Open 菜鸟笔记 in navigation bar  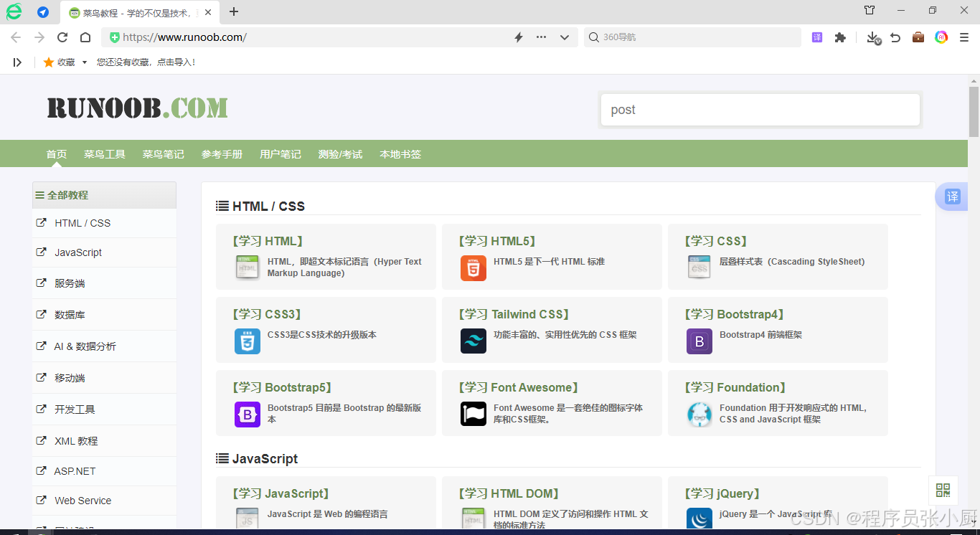coord(163,154)
